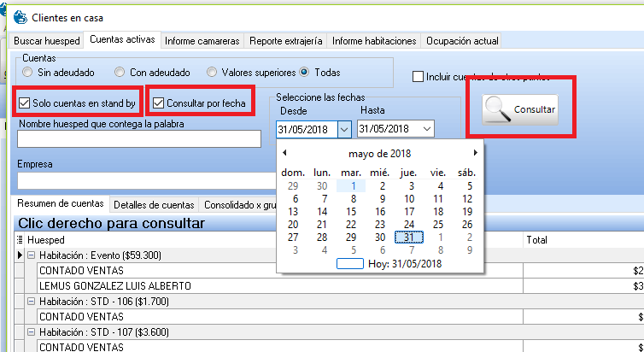Viewport: 644px width, 352px height.
Task: Choose the Con adeudado radio option
Action: pyautogui.click(x=120, y=73)
